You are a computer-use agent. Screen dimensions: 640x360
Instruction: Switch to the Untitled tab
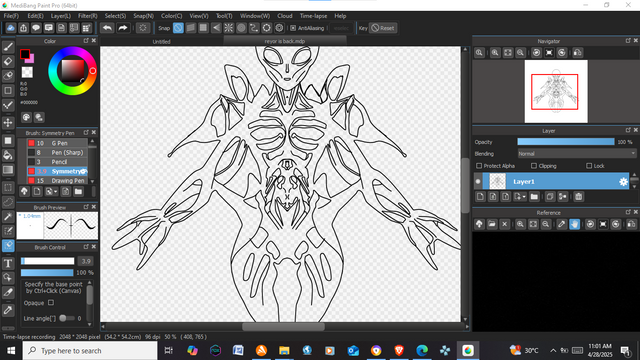tap(162, 41)
